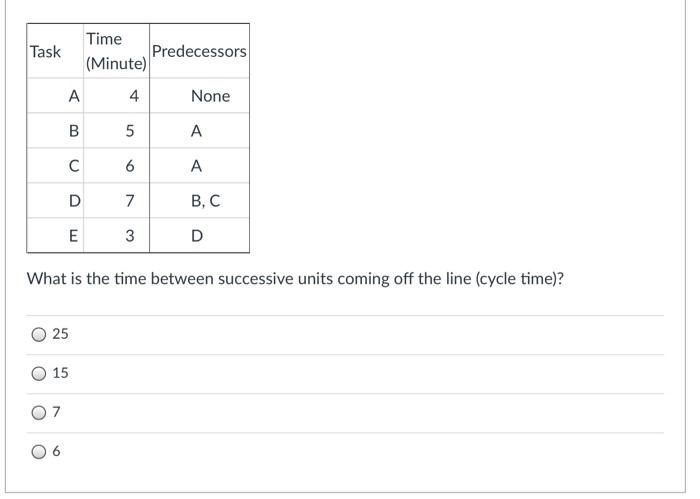This screenshot has height=499, width=700.
Task: Click the predecessors cell showing B, C
Action: [x=199, y=201]
